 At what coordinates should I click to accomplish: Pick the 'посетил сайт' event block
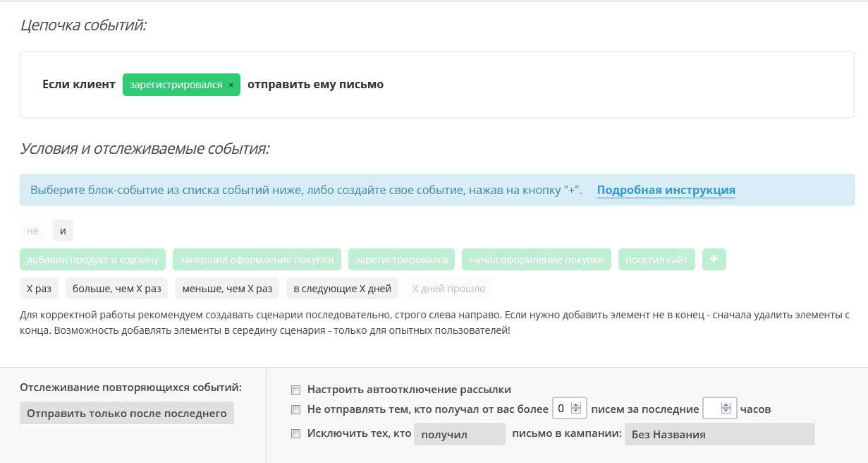point(656,260)
